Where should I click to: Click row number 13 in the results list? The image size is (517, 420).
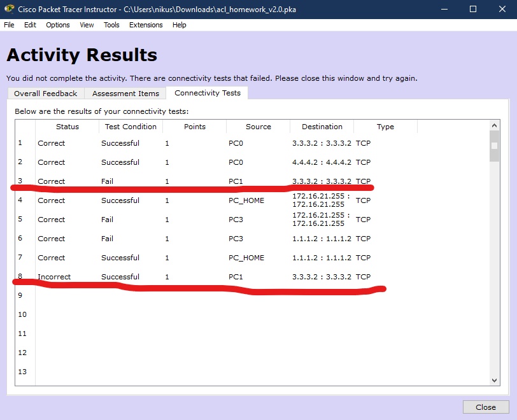coord(22,372)
